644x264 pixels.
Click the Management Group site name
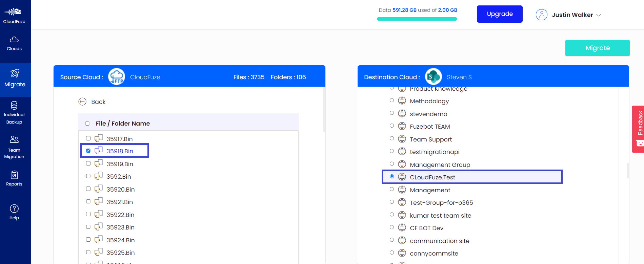click(x=440, y=165)
